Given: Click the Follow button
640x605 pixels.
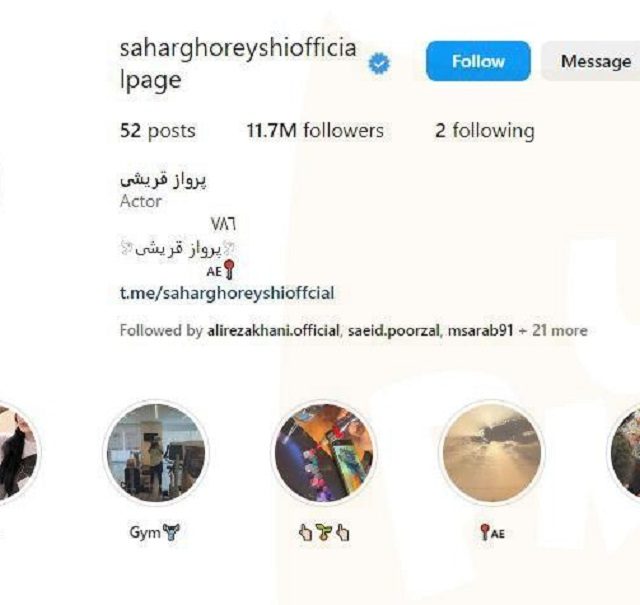Looking at the screenshot, I should pyautogui.click(x=478, y=61).
